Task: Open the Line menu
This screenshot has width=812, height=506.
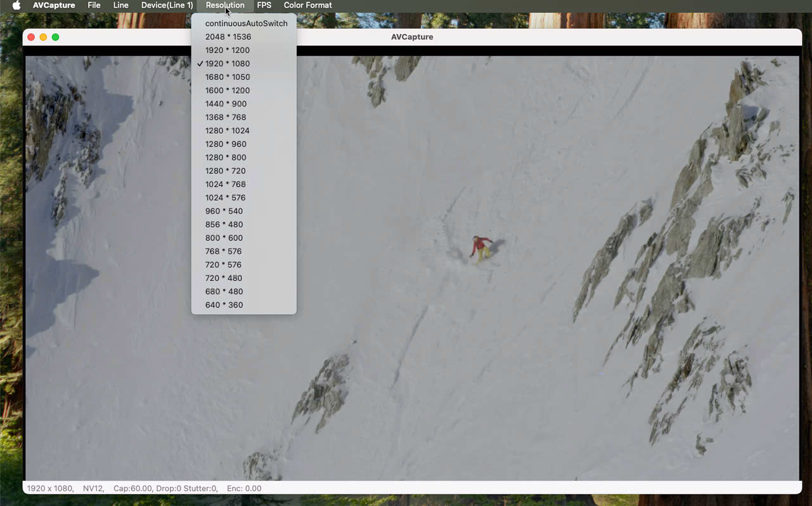Action: [x=120, y=5]
